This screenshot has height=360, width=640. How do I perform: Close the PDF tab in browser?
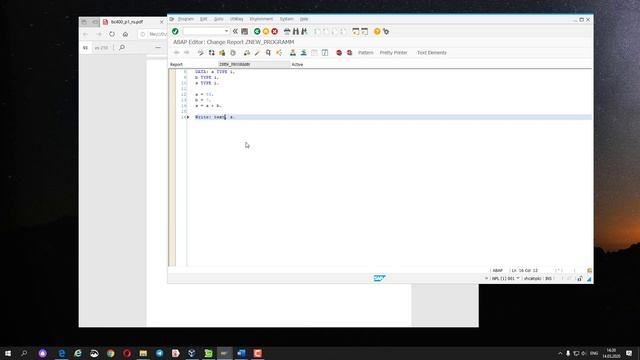[162, 22]
